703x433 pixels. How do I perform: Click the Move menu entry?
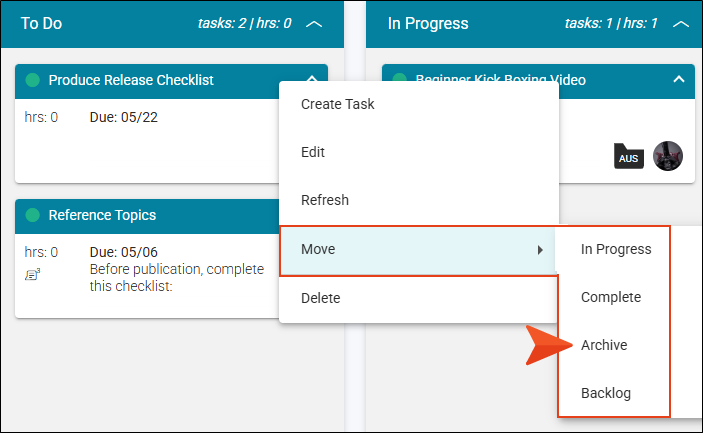pyautogui.click(x=417, y=250)
